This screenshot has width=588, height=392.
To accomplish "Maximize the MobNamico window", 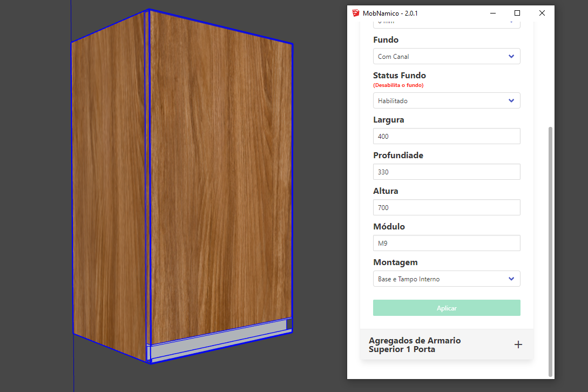I will coord(517,13).
